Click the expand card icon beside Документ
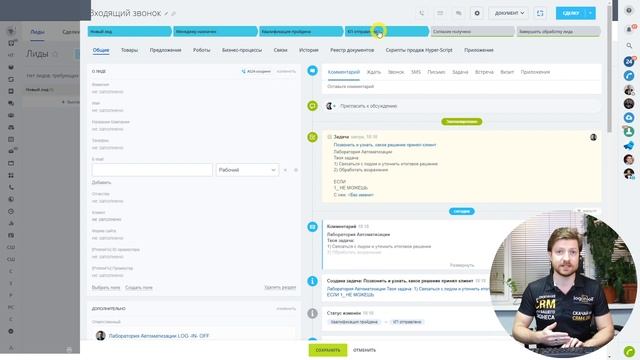Image resolution: width=640 pixels, height=360 pixels. [540, 13]
